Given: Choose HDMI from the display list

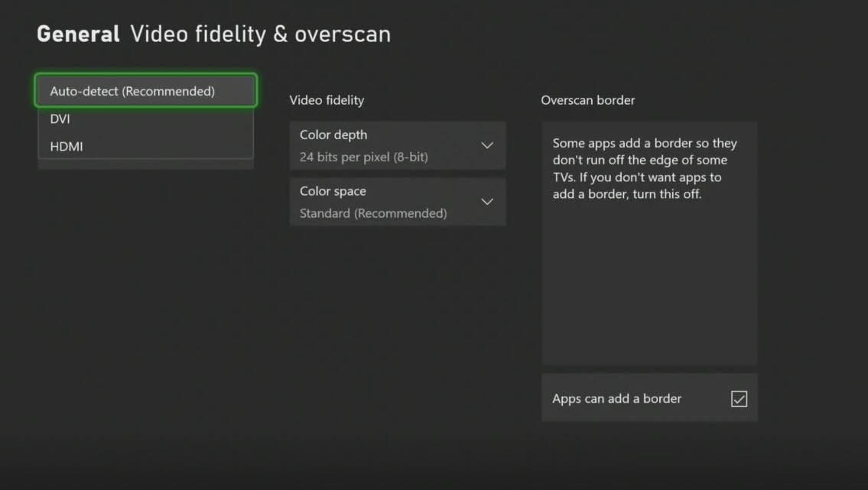Looking at the screenshot, I should click(146, 147).
